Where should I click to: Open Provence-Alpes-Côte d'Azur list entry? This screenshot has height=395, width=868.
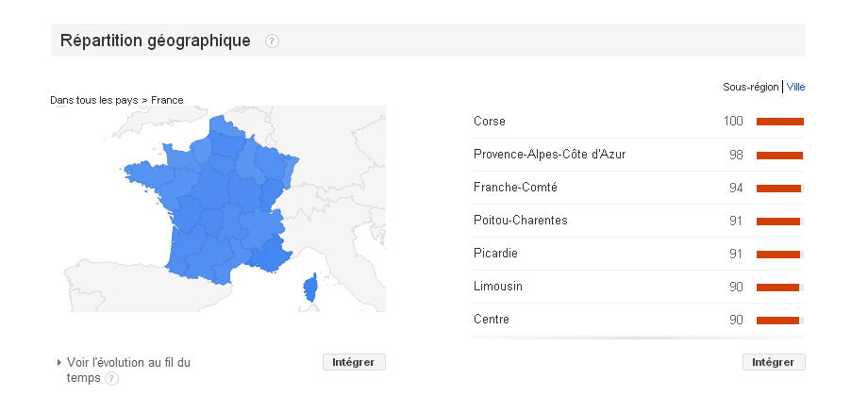point(637,155)
